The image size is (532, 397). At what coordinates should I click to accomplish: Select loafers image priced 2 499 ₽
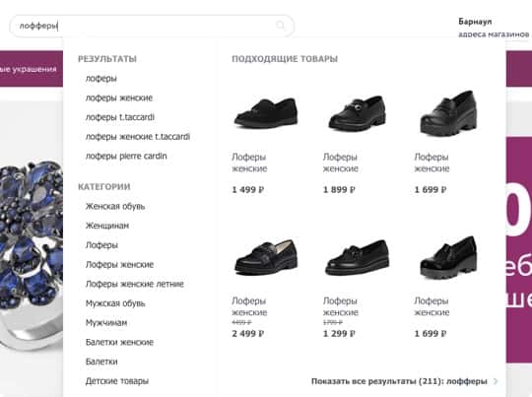(x=266, y=257)
